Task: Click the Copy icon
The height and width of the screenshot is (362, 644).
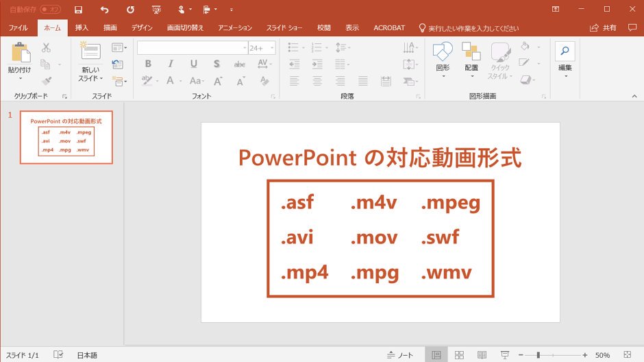Action: [45, 64]
